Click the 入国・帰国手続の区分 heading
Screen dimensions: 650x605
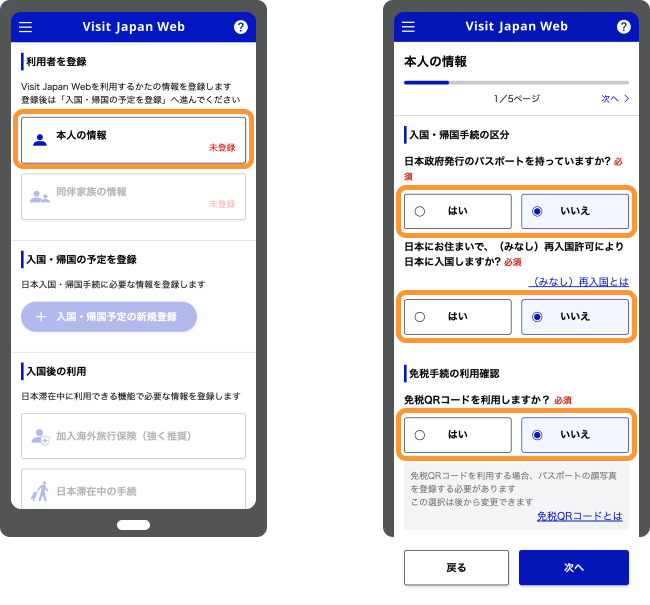[x=459, y=135]
